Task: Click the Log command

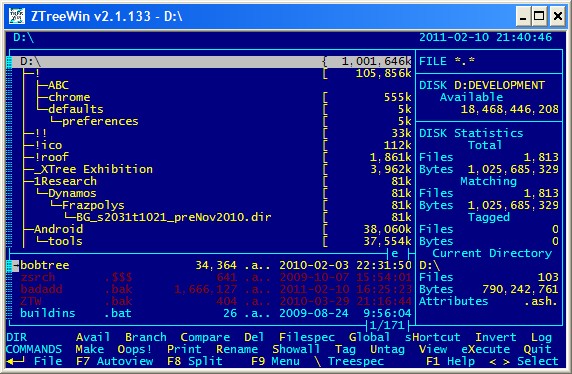Action: [x=541, y=337]
